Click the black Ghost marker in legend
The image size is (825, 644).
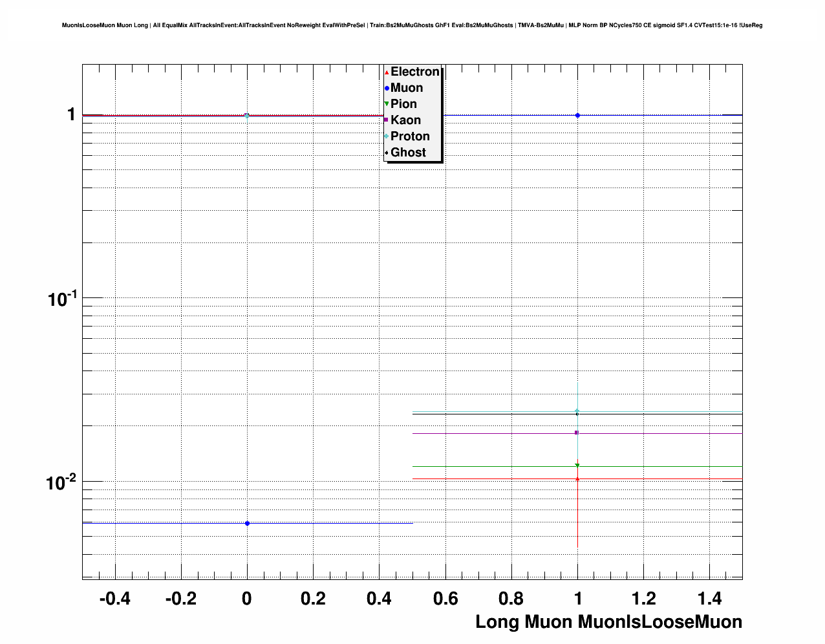(x=387, y=153)
